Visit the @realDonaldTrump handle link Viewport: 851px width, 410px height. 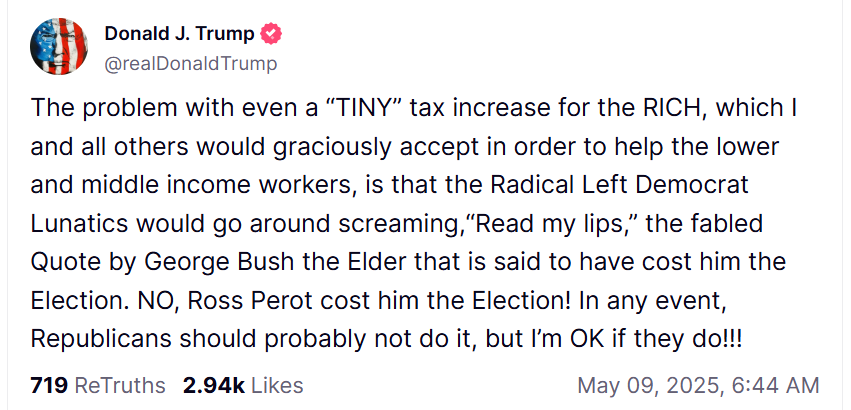(190, 64)
